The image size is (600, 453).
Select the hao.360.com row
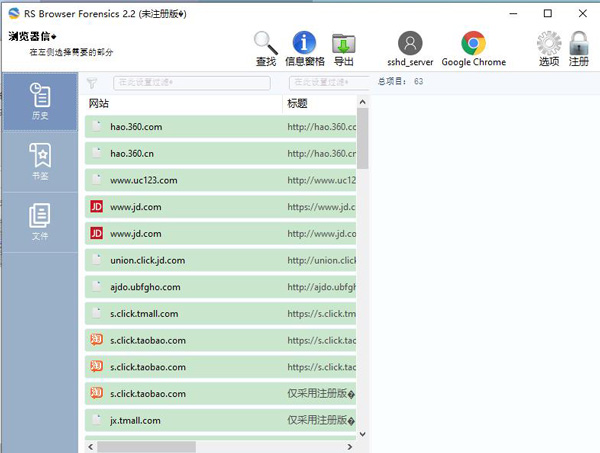220,127
